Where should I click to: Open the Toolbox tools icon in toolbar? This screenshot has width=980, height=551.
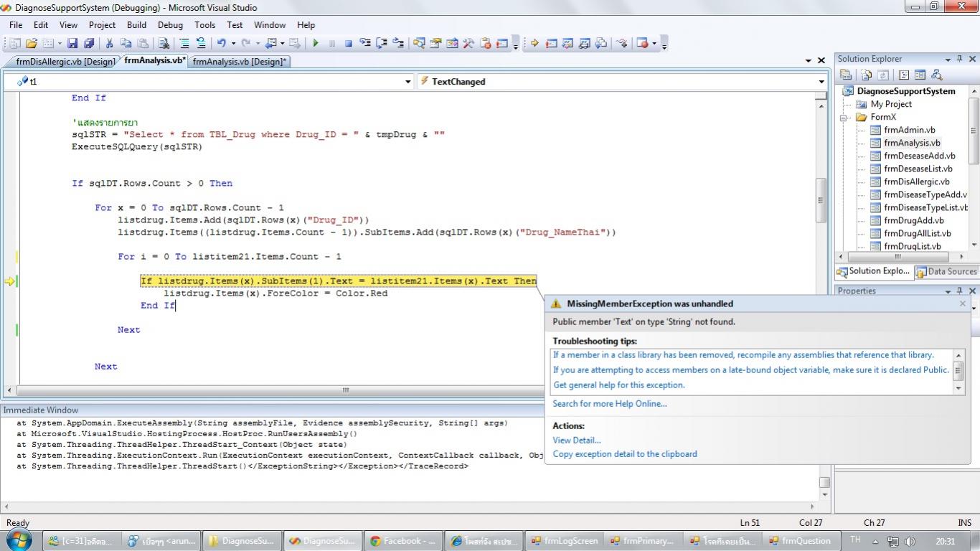click(468, 44)
